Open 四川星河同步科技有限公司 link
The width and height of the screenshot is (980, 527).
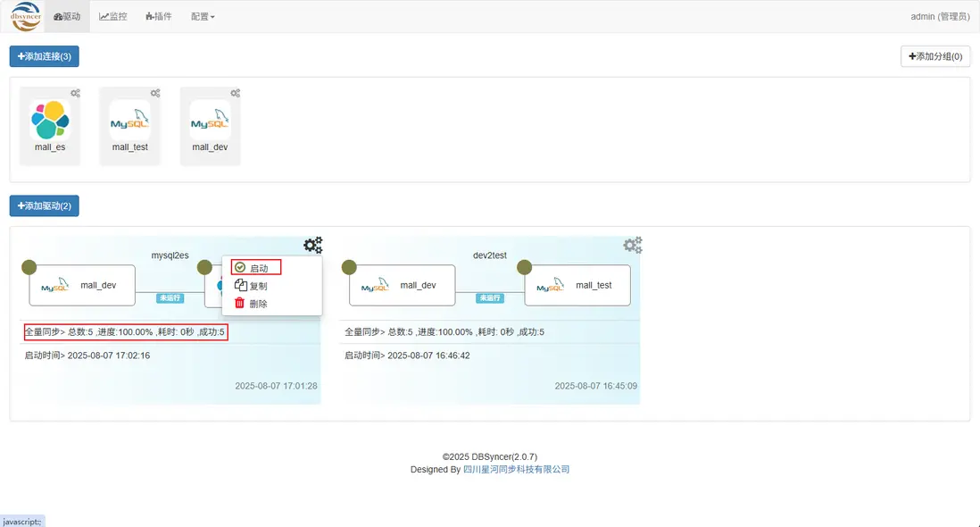(516, 470)
